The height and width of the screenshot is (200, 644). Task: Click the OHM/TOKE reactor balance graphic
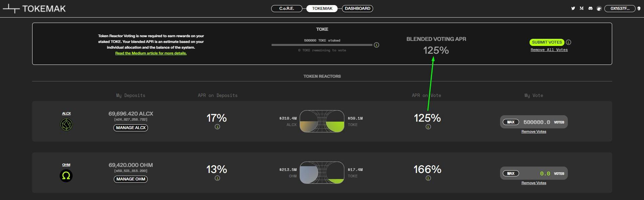click(322, 172)
